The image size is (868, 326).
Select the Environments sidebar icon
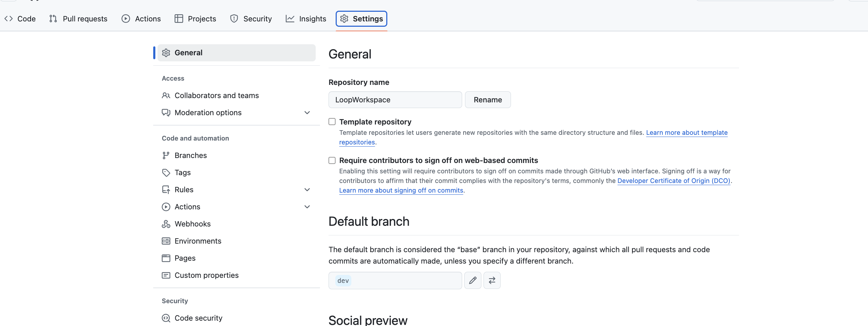click(x=166, y=241)
